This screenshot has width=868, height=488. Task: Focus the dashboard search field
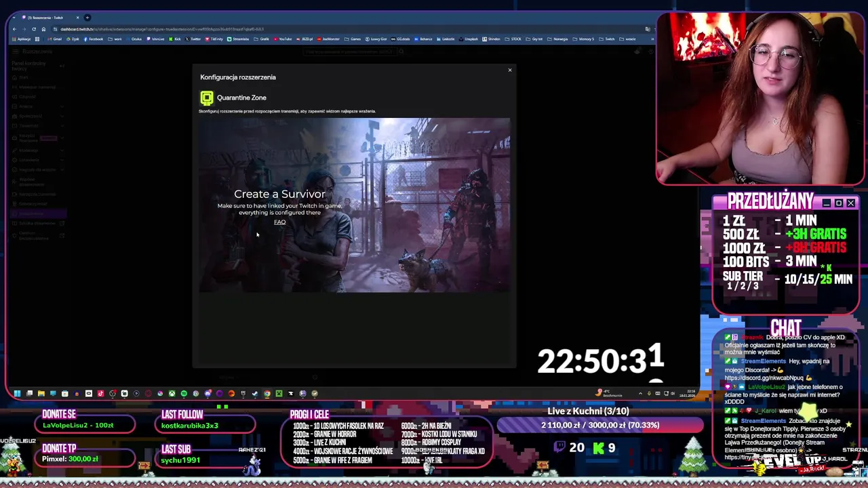coord(349,52)
